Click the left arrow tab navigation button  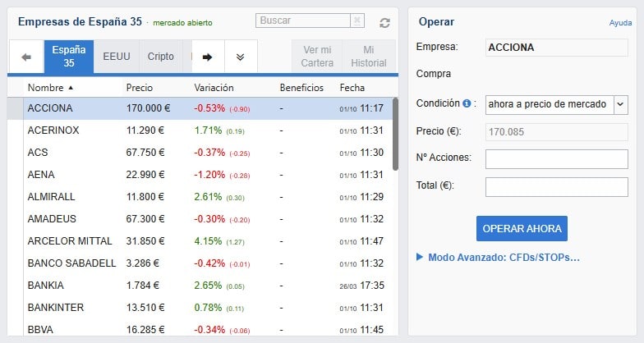pos(25,57)
